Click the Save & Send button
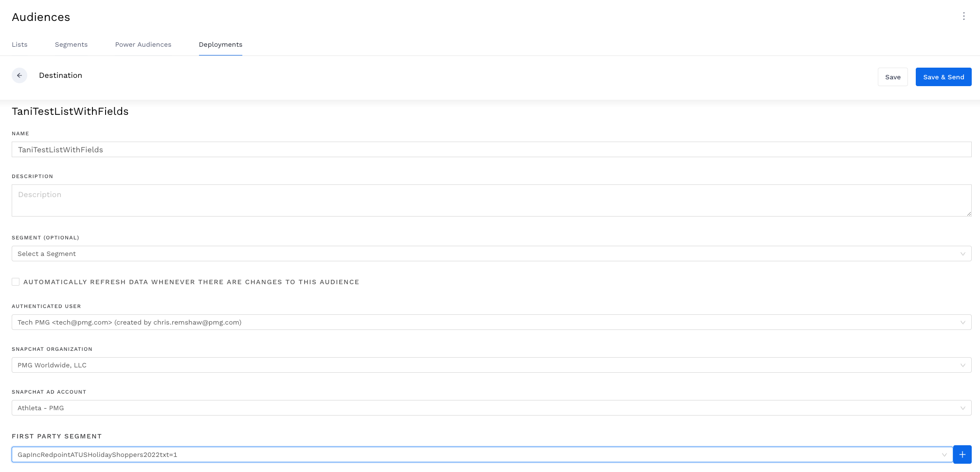The image size is (980, 472). [944, 77]
